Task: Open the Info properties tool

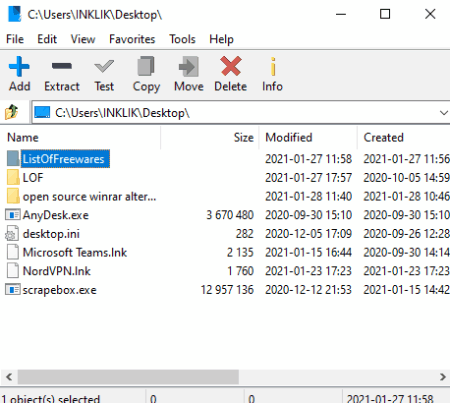Action: point(273,66)
